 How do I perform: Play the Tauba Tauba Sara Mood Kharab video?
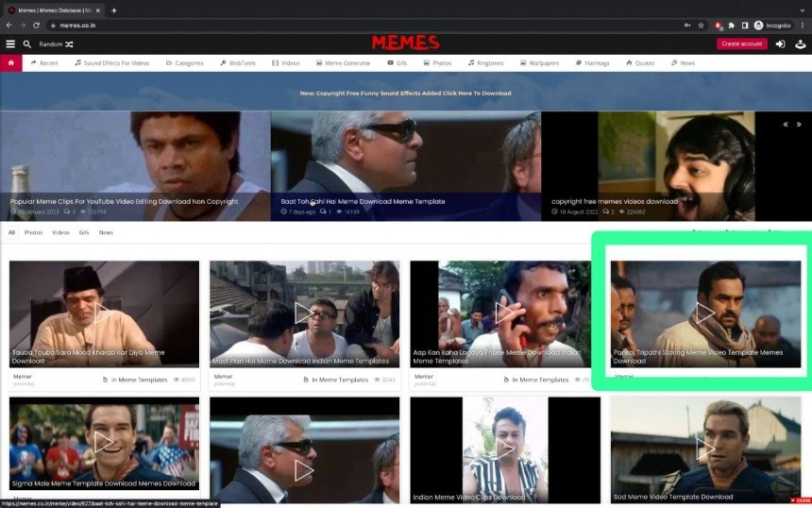tap(102, 313)
